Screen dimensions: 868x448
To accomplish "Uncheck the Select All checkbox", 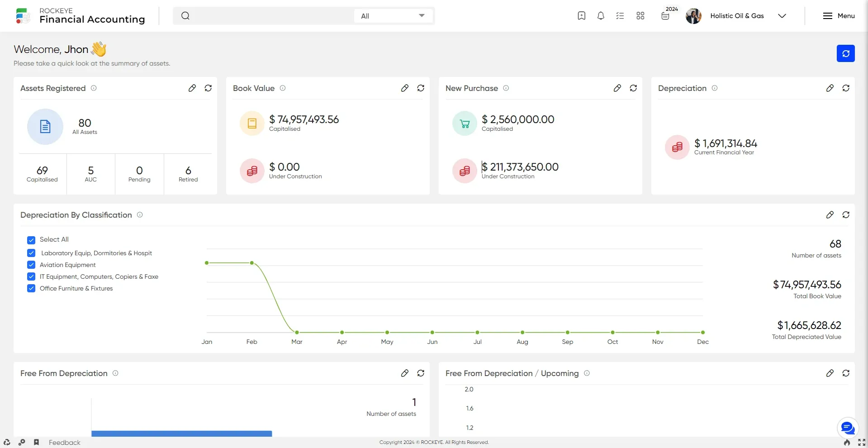I will pyautogui.click(x=31, y=240).
